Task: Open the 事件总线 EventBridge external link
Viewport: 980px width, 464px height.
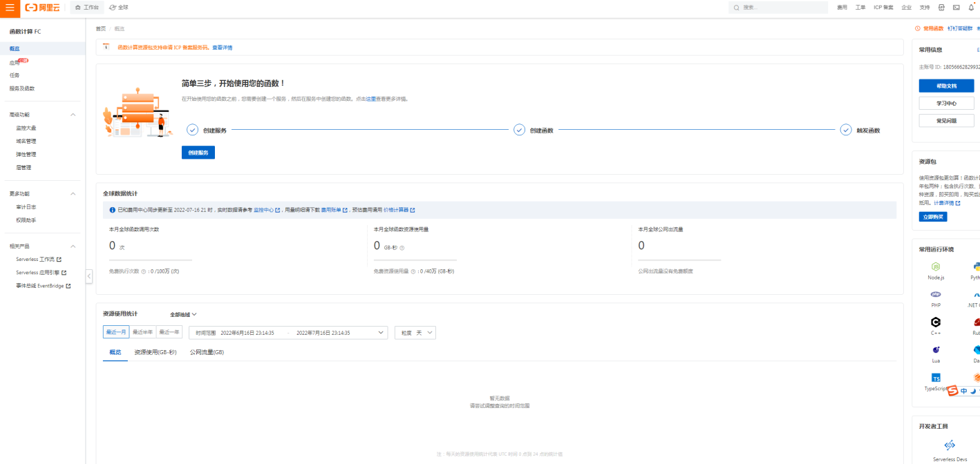Action: pyautogui.click(x=43, y=286)
